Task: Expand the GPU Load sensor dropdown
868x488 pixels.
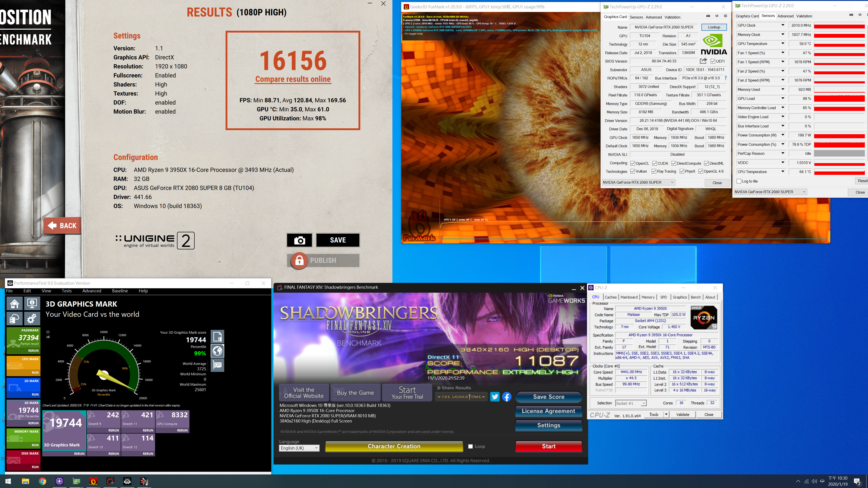Action: pyautogui.click(x=783, y=98)
